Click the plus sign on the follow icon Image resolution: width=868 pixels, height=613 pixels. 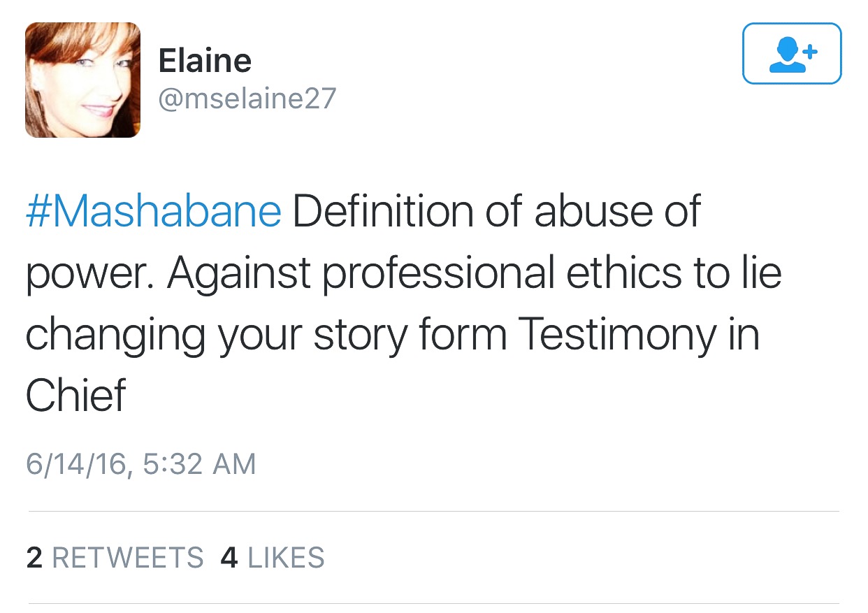(x=809, y=51)
